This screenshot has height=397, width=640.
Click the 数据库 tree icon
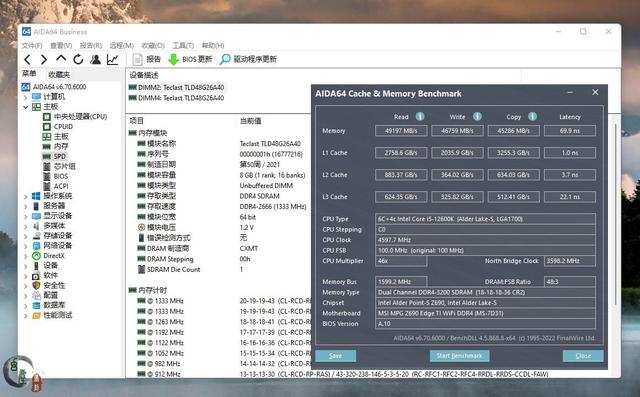[36, 305]
